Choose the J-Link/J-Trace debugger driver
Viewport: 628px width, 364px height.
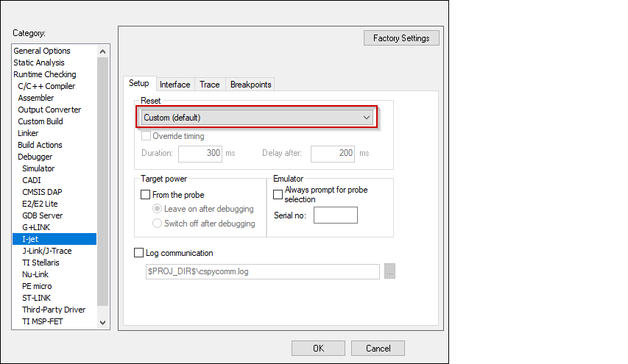47,251
